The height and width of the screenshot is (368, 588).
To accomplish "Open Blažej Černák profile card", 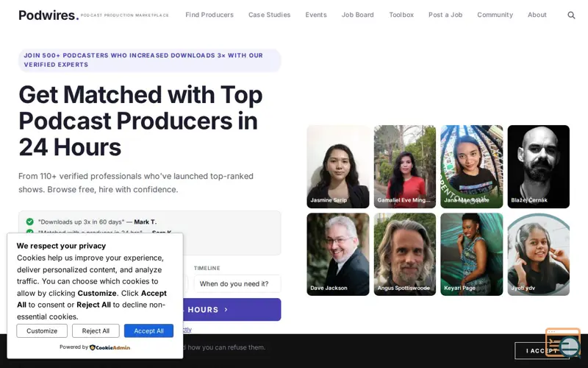I will (x=539, y=166).
